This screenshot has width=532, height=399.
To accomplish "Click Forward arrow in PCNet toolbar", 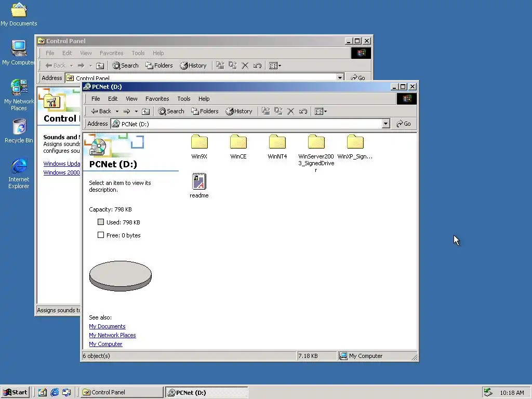I will [127, 111].
